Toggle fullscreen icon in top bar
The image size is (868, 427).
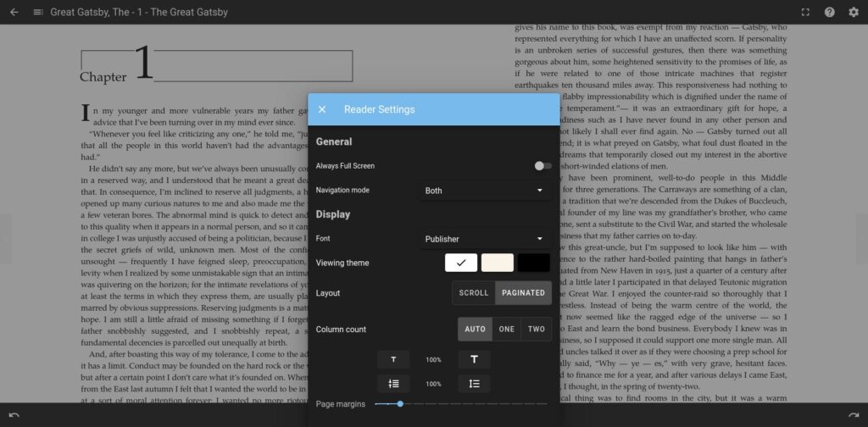[x=805, y=12]
